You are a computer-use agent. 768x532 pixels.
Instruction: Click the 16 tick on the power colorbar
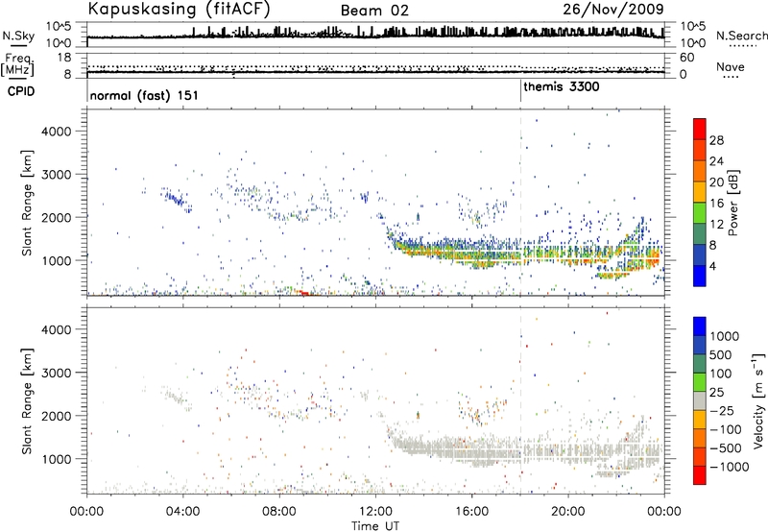click(716, 203)
